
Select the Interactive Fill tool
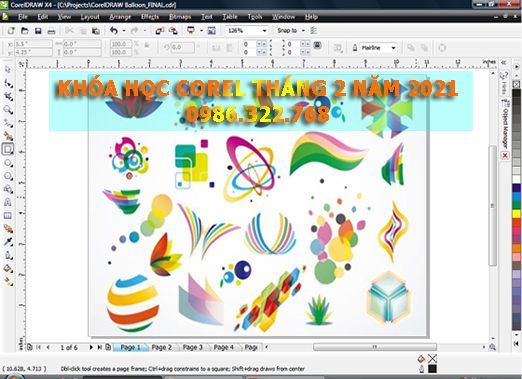tap(8, 281)
